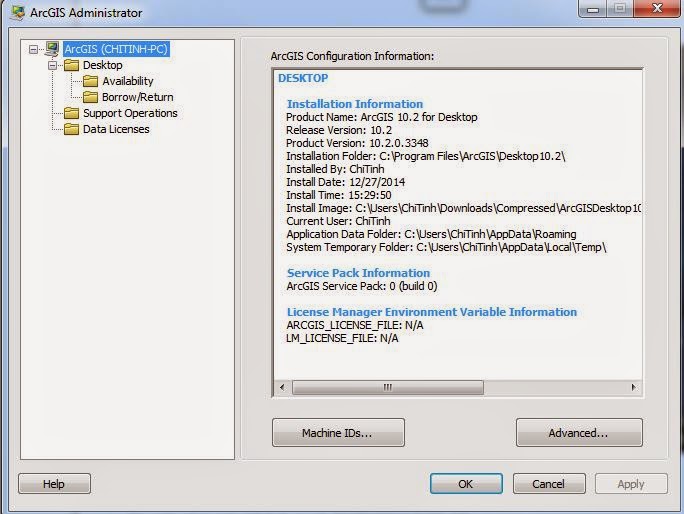Click the Application Data Folder line

(431, 234)
